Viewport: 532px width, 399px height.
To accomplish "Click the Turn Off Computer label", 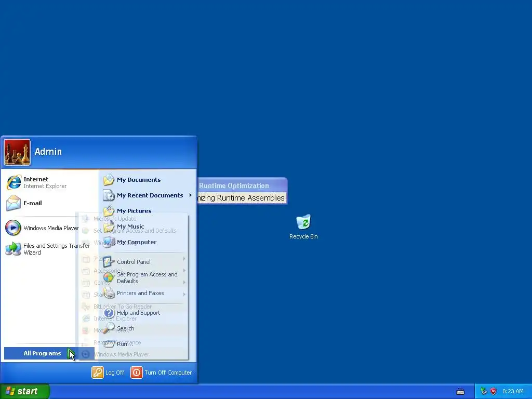I will (x=168, y=372).
